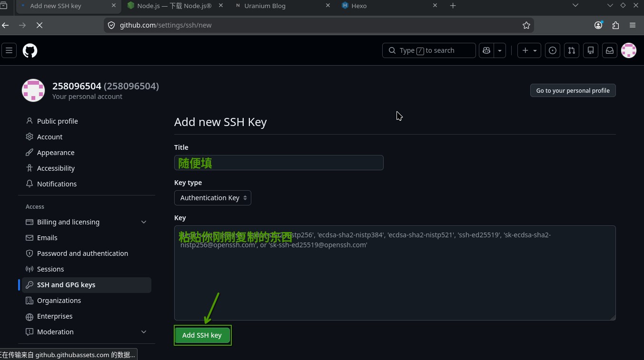Open the notifications inbox icon
This screenshot has width=644, height=360.
610,50
